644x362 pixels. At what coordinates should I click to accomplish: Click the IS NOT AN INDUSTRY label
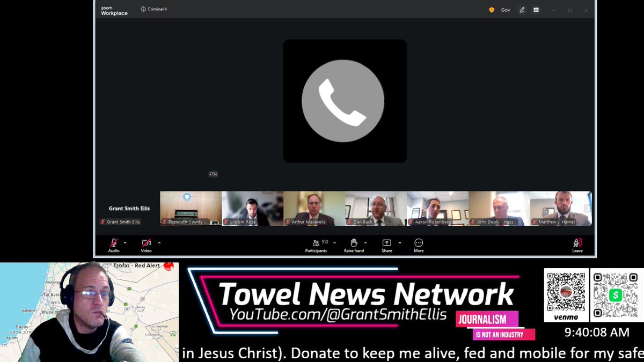[x=503, y=335]
